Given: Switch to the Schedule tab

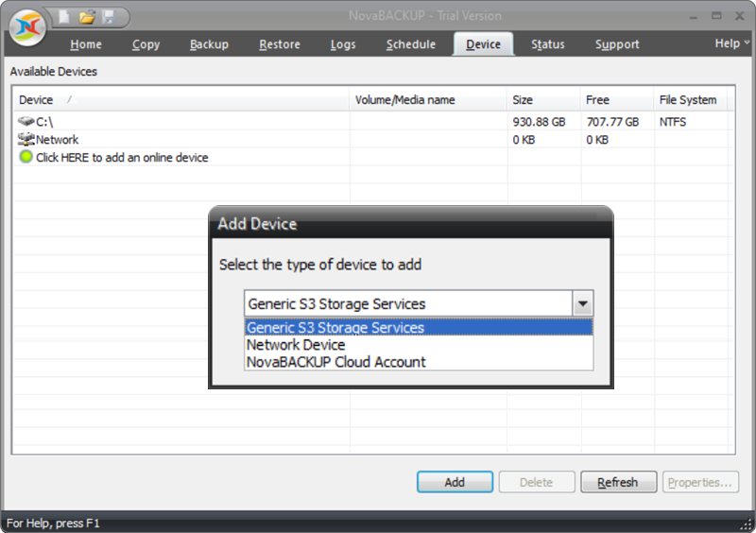Looking at the screenshot, I should coord(411,44).
